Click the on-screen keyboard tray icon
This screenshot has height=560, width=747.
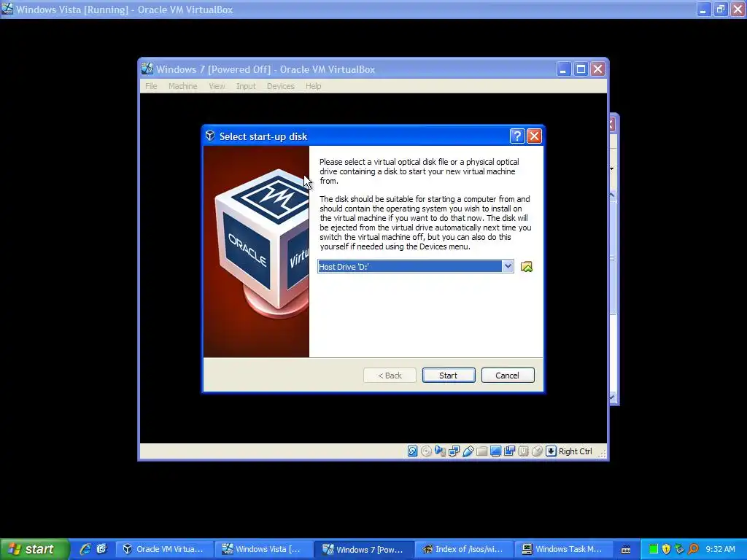click(x=625, y=550)
